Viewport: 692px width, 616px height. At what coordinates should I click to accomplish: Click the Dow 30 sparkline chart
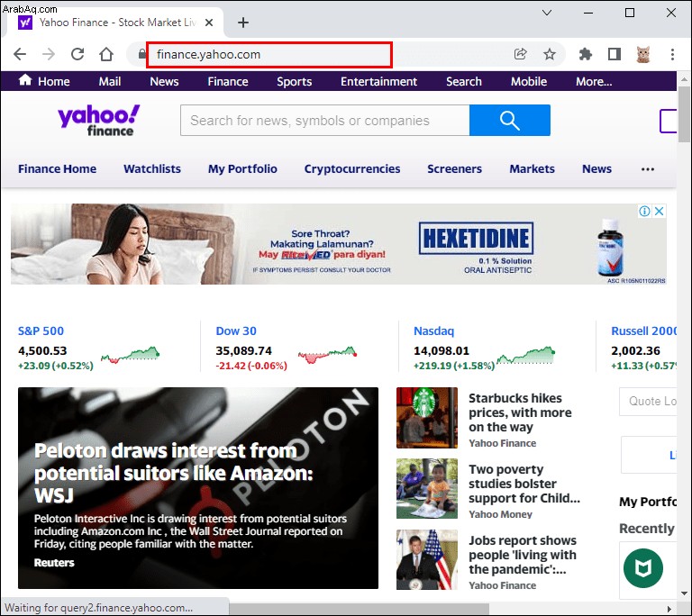327,355
